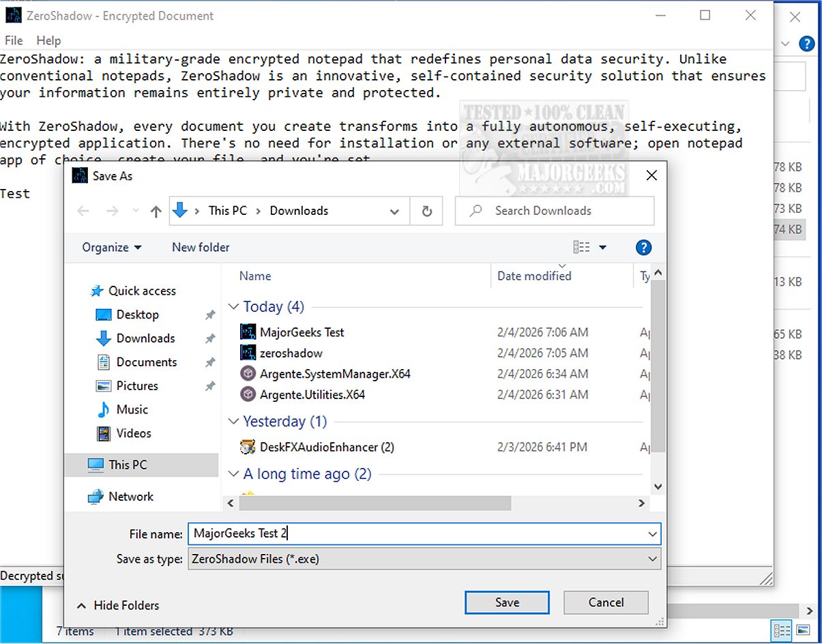Image resolution: width=822 pixels, height=644 pixels.
Task: Click the file list horizontal scrollbar
Action: (374, 503)
